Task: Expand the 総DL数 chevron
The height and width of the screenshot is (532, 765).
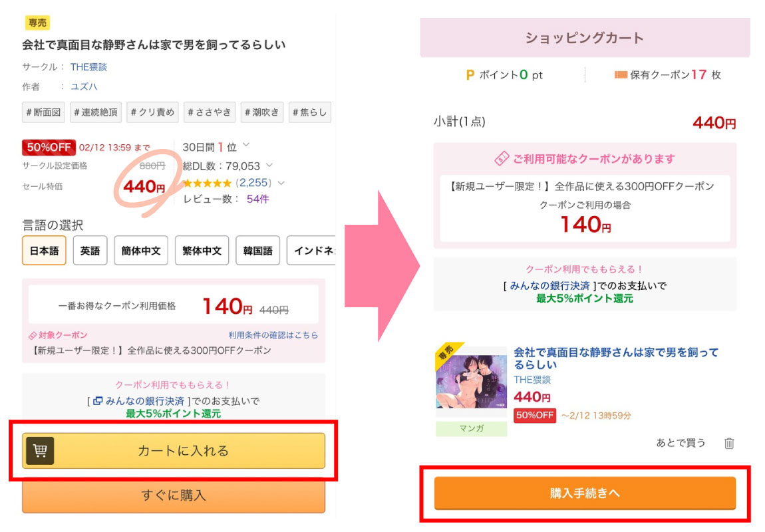Action: tap(269, 165)
